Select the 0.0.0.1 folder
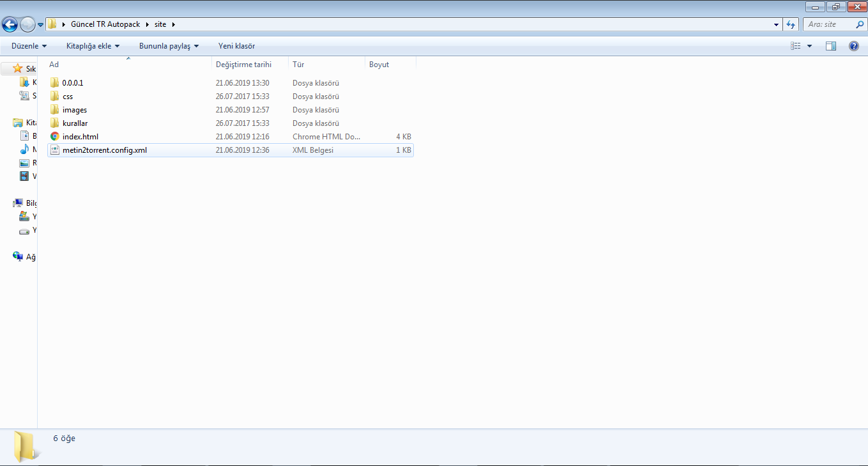 point(72,83)
